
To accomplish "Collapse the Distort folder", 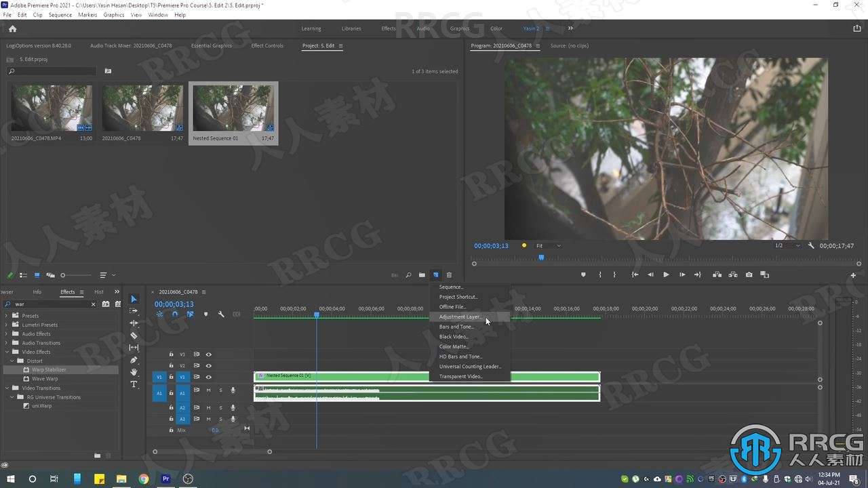I will pyautogui.click(x=12, y=361).
